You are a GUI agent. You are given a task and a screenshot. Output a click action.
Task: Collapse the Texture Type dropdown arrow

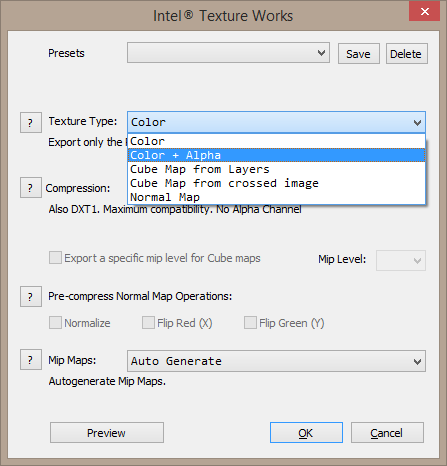[x=417, y=122]
